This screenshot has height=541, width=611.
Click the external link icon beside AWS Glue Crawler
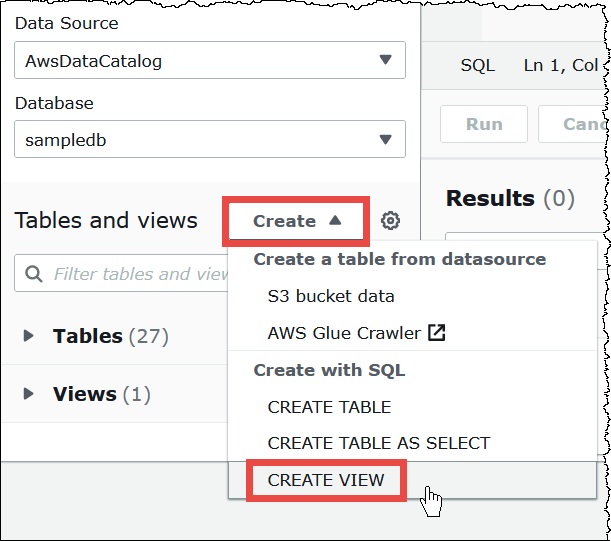[x=436, y=333]
